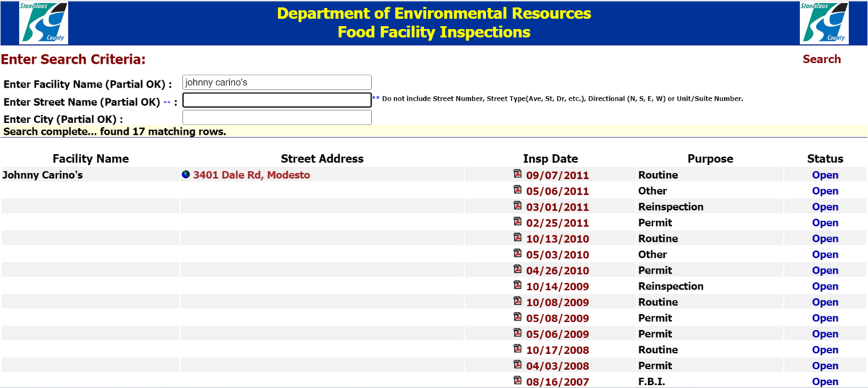Open PDF icon for 09/07/2011 inspection
Viewport: 868px width, 388px height.
point(517,174)
